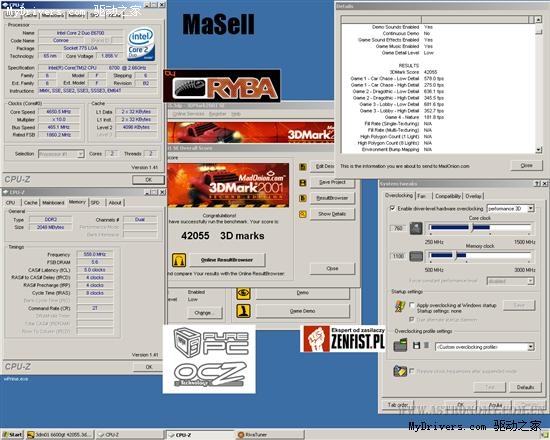Click the Details window scrollbar down arrow
The image size is (550, 440).
click(539, 150)
